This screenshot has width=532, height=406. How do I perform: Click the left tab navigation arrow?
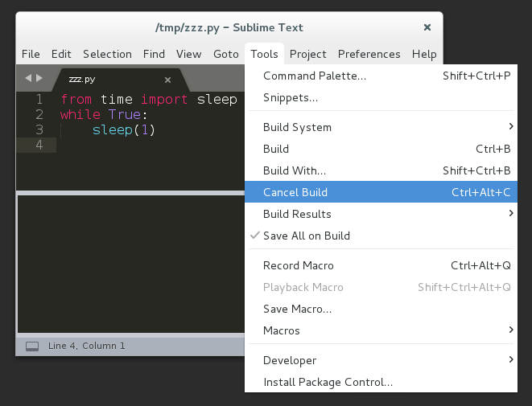[28, 78]
